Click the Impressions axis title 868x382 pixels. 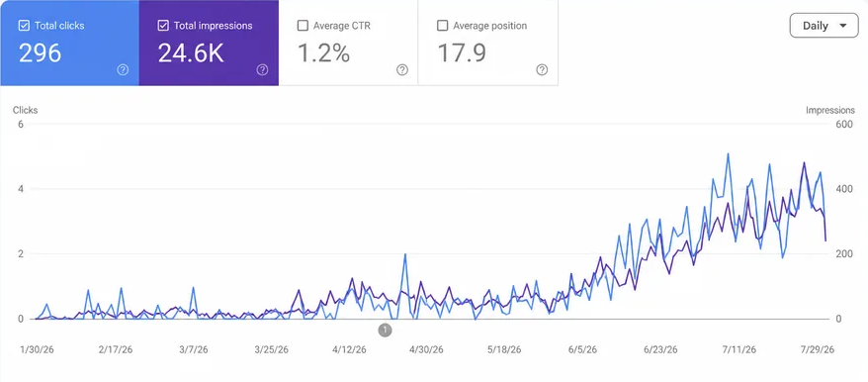(x=829, y=110)
